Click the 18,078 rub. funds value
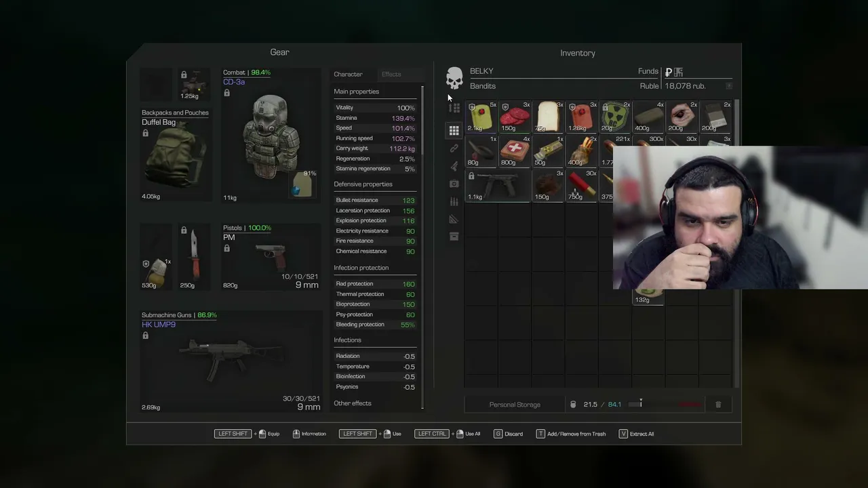Screen dimensions: 868x488 pos(685,86)
